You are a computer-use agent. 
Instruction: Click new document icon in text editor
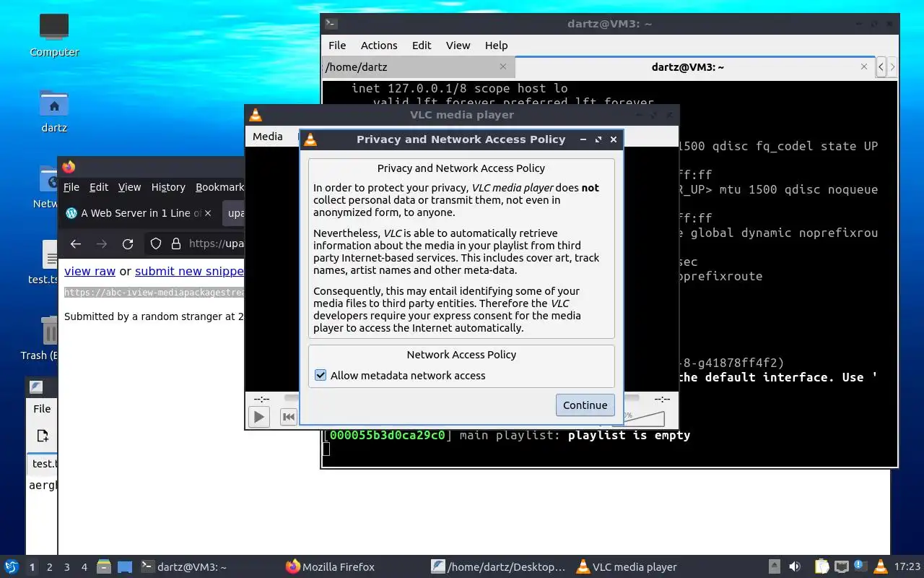[42, 436]
